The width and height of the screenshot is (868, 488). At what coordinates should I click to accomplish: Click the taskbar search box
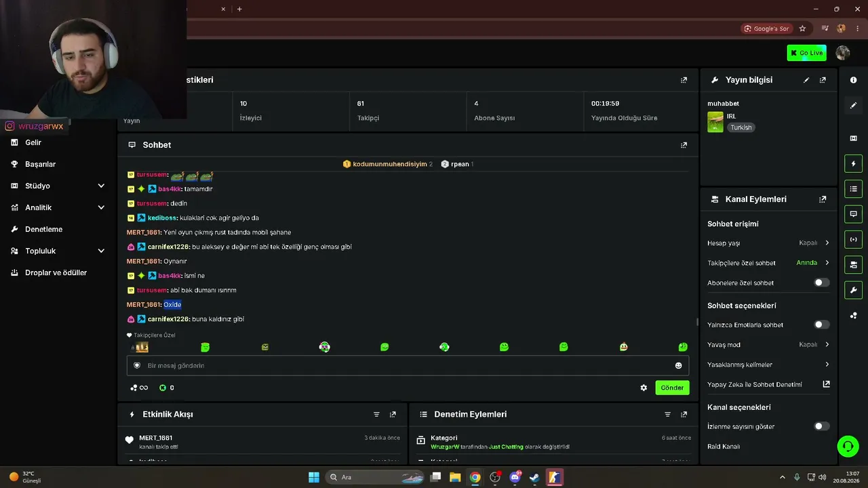tap(375, 477)
